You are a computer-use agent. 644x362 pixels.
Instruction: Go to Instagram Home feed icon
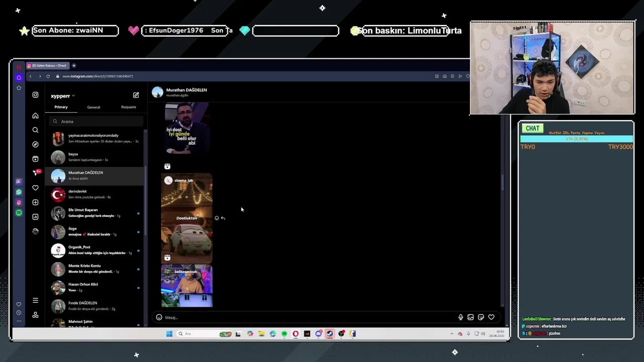coord(35,116)
